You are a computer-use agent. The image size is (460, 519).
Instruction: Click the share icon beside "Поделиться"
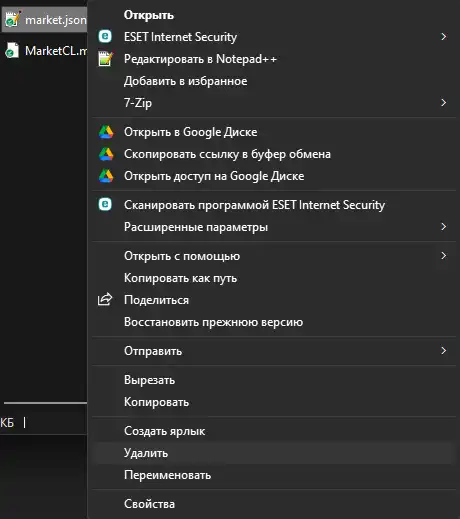tap(105, 299)
